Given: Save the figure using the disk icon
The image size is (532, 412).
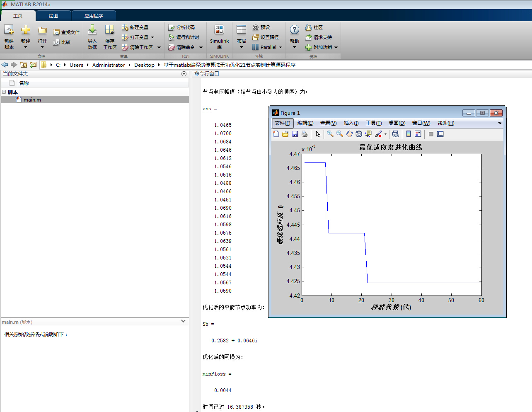Looking at the screenshot, I should coord(295,134).
